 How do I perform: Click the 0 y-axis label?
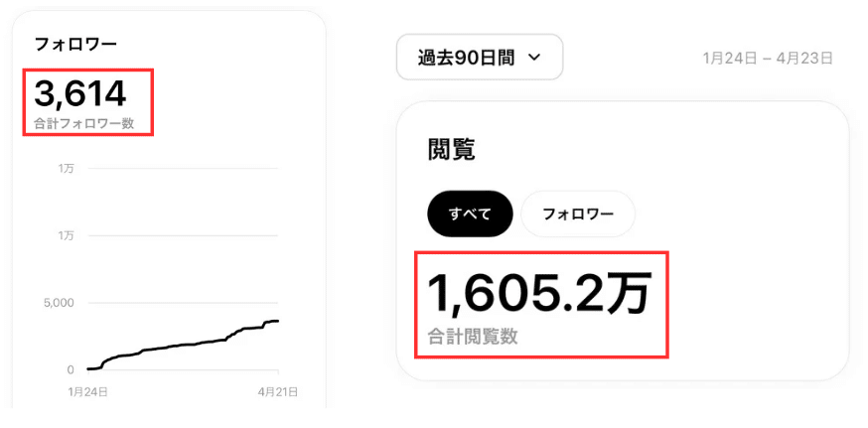click(x=70, y=369)
